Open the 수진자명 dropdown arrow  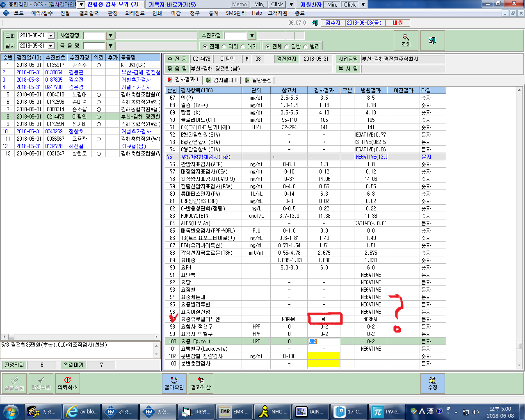(252, 36)
